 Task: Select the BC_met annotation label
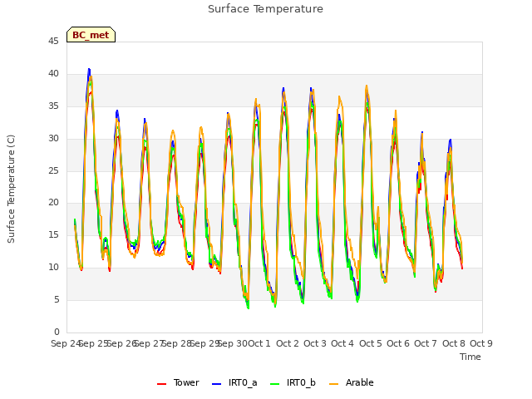click(91, 35)
